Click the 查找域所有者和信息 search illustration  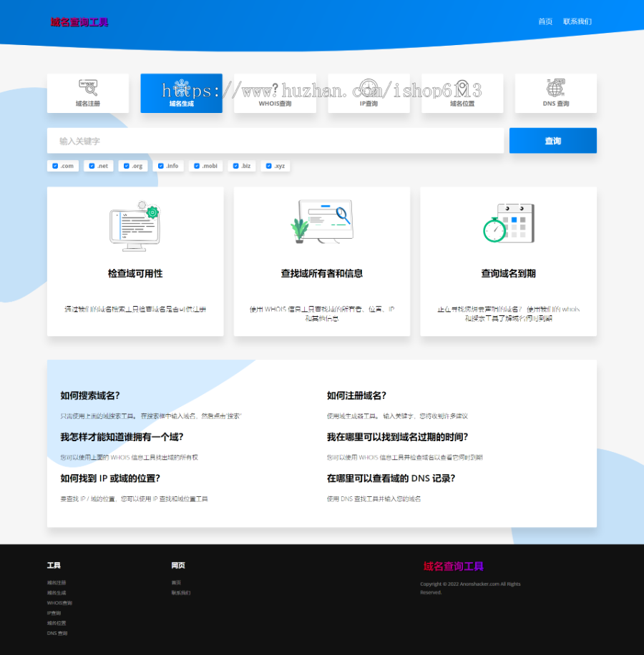tap(322, 222)
